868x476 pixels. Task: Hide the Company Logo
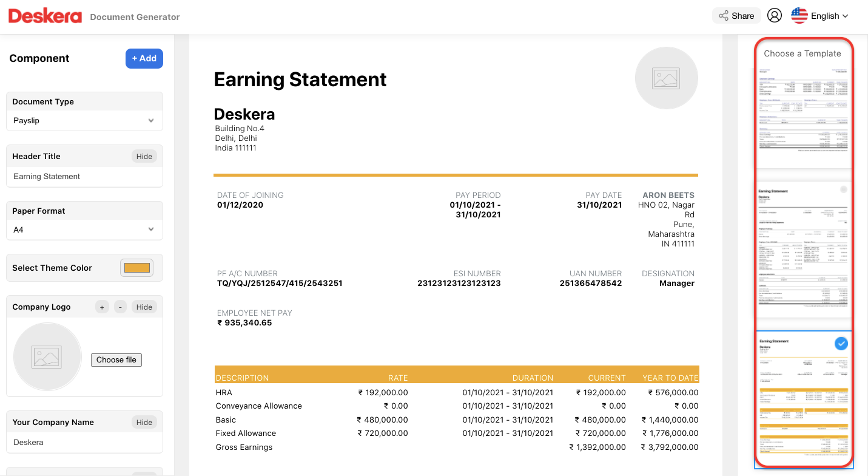(x=144, y=307)
